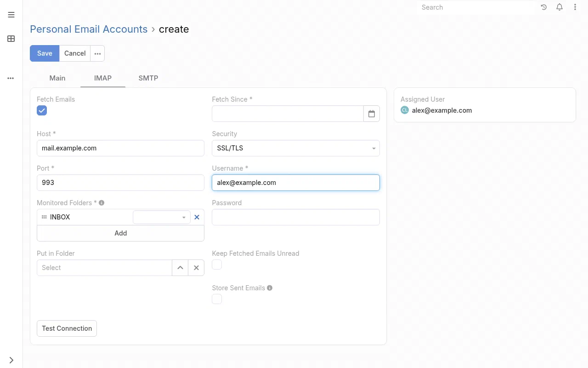The height and width of the screenshot is (368, 588).
Task: Click the INBOX folder name
Action: tap(60, 217)
